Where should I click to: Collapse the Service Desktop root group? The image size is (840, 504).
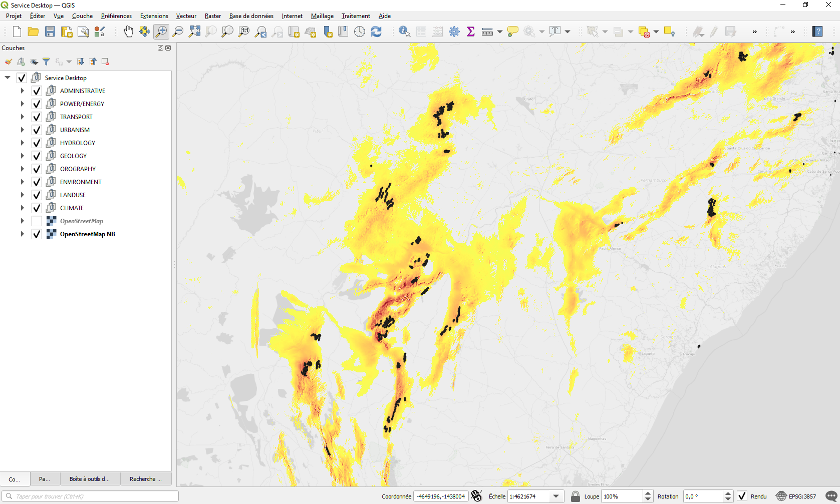[x=8, y=78]
